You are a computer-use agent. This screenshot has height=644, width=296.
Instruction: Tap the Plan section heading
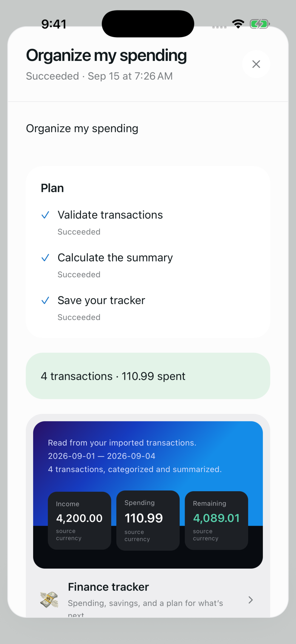[x=52, y=188]
